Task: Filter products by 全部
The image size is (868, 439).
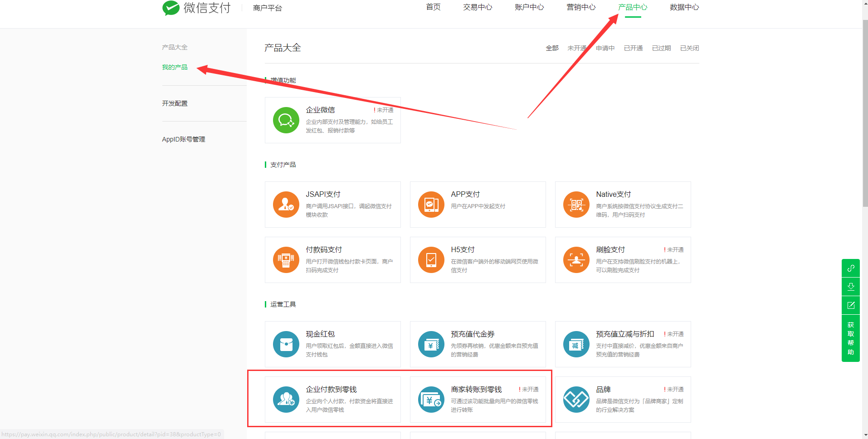Action: 552,48
